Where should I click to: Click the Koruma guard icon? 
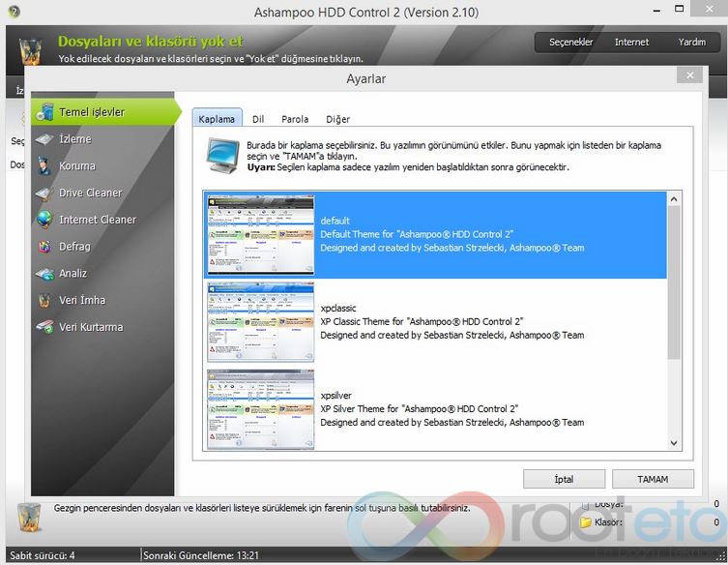coord(44,165)
